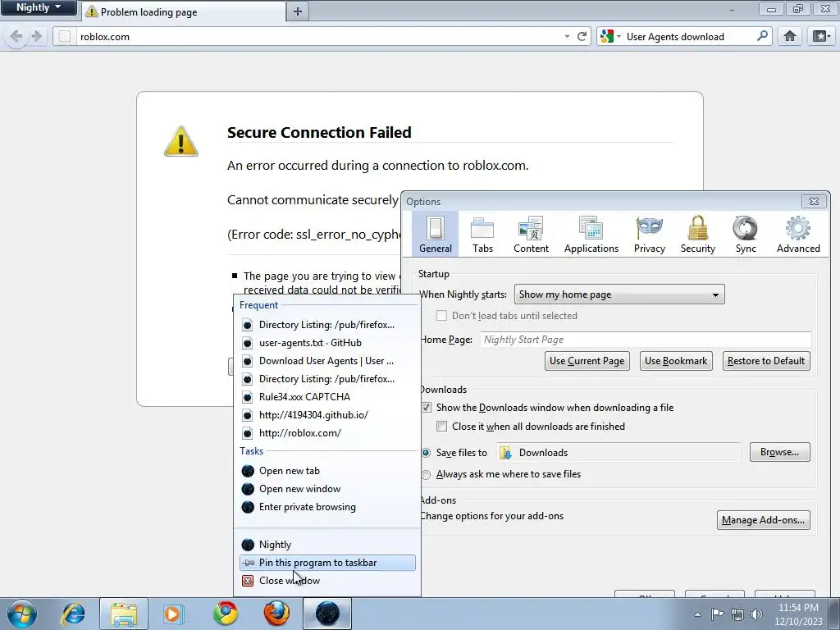Launch Firefox from taskbar
Image resolution: width=840 pixels, height=630 pixels.
(276, 614)
